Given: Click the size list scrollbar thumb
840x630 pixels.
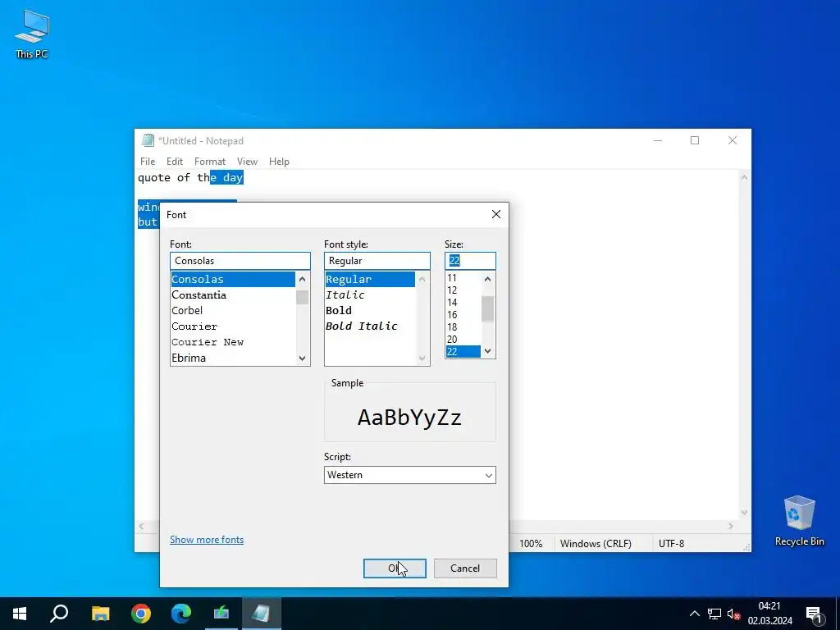Looking at the screenshot, I should click(487, 309).
